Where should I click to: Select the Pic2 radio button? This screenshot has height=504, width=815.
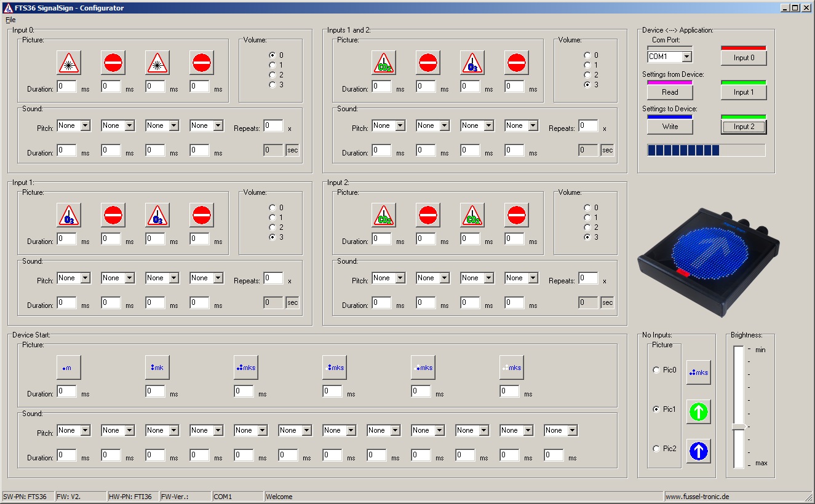pyautogui.click(x=656, y=449)
